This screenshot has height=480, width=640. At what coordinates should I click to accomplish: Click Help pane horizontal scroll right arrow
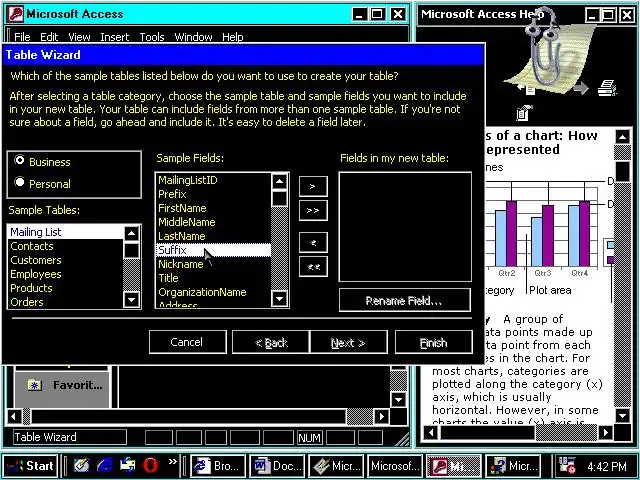pyautogui.click(x=606, y=432)
